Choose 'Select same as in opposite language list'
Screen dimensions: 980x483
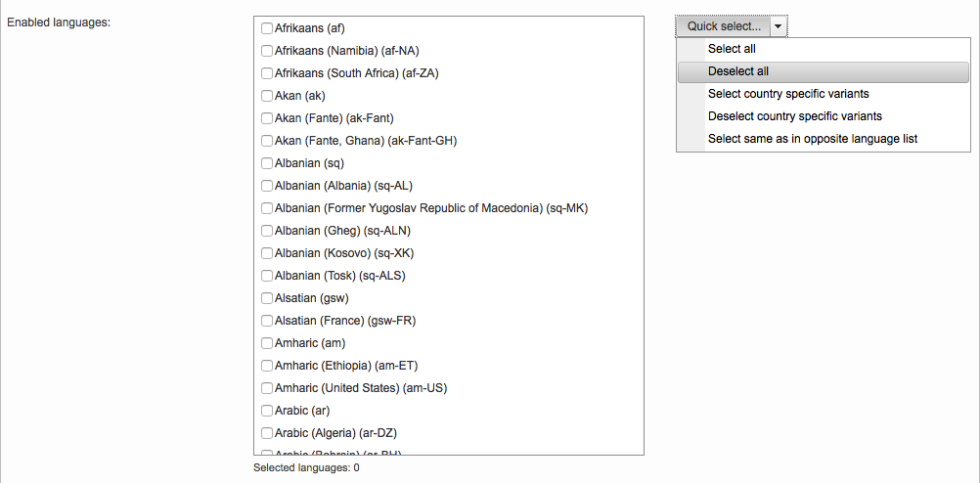[812, 139]
